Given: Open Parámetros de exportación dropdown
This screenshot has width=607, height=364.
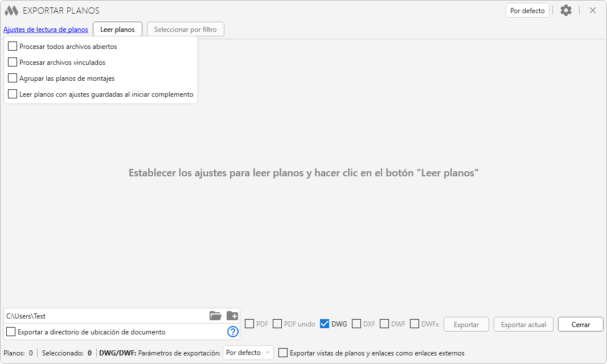Looking at the screenshot, I should pyautogui.click(x=248, y=353).
